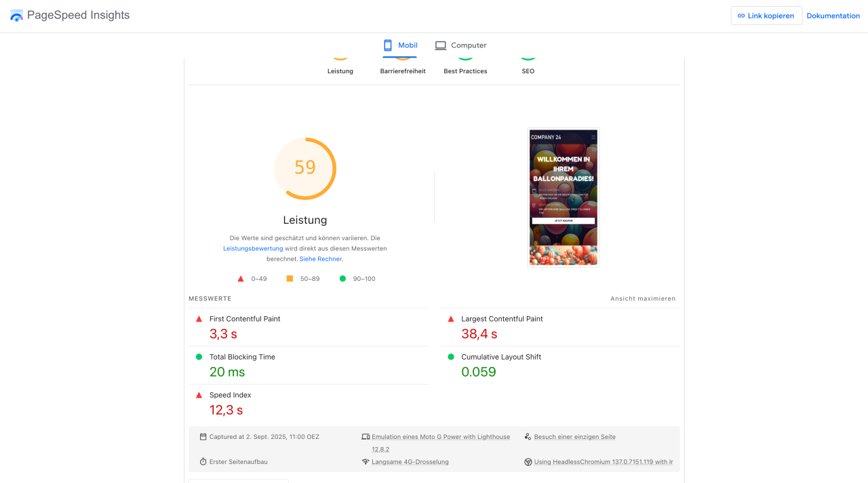The height and width of the screenshot is (483, 868).
Task: Open the Siehe Rechner link
Action: click(321, 259)
